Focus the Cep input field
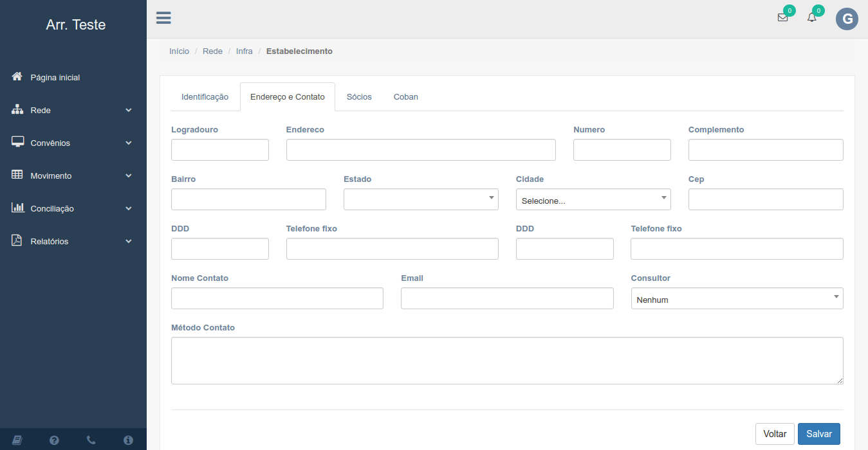The image size is (868, 450). (765, 199)
